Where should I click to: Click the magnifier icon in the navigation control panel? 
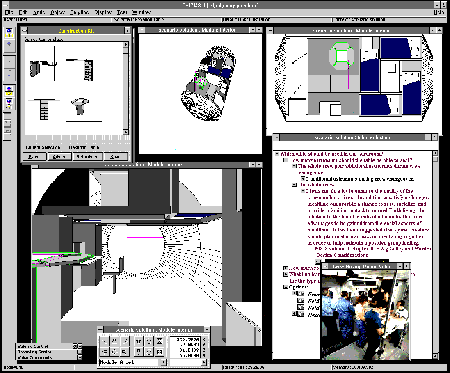click(124, 352)
